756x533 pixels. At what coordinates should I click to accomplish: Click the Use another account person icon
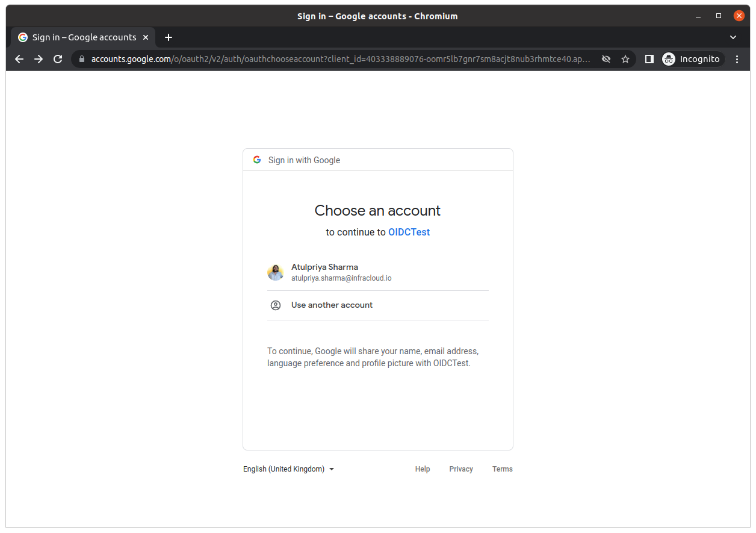point(276,305)
